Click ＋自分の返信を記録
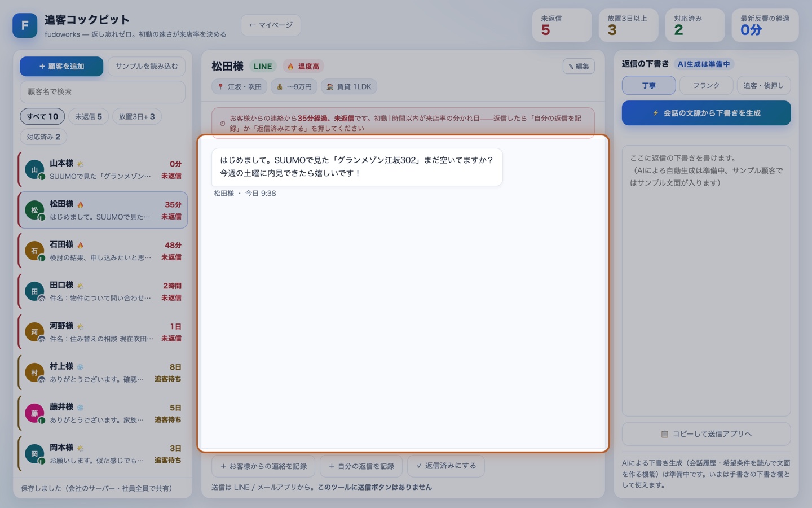The image size is (812, 508). (x=361, y=466)
